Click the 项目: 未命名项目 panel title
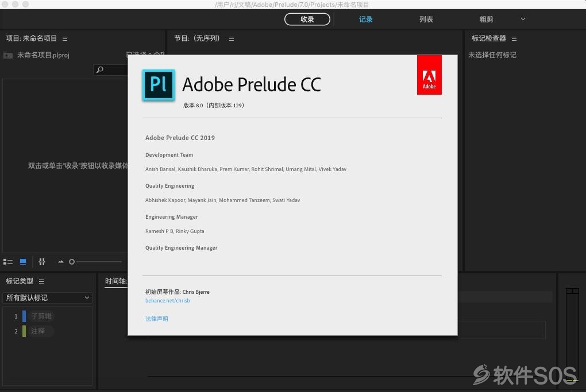The image size is (586, 392). coord(32,38)
